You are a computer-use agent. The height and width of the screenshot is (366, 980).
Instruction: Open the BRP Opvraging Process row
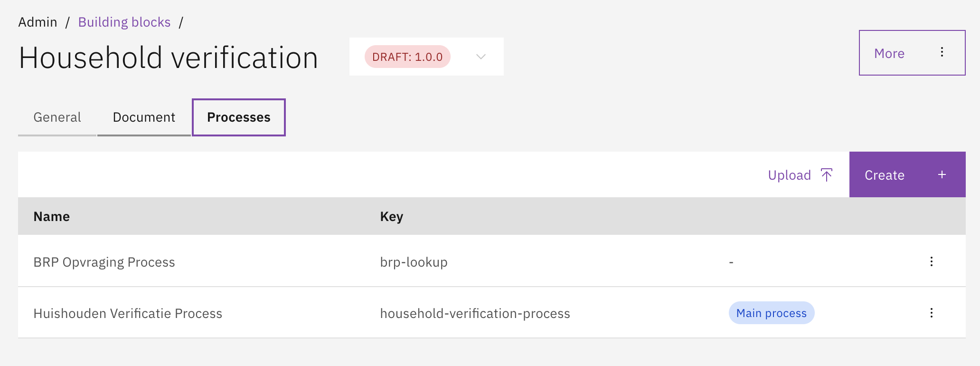(104, 262)
